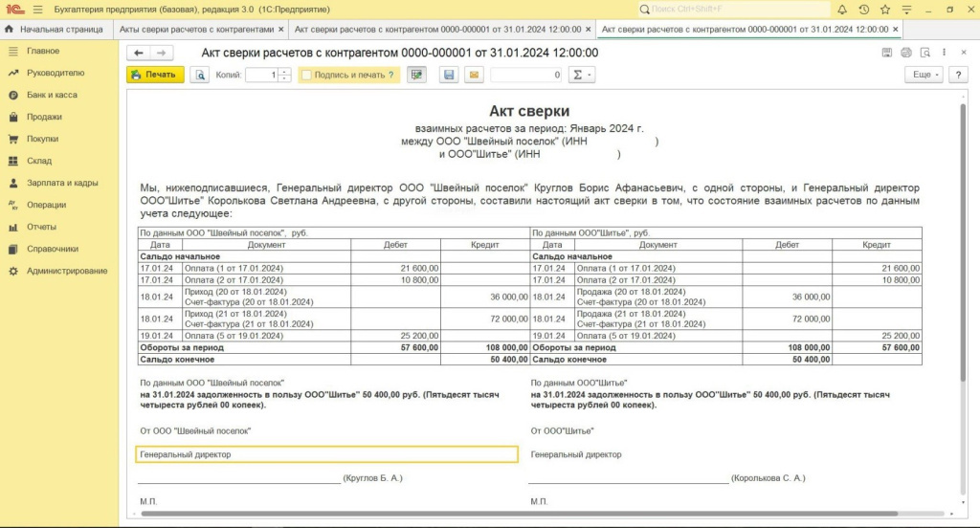This screenshot has width=980, height=528.
Task: Enable the Подпись и печать checkbox
Action: click(306, 75)
